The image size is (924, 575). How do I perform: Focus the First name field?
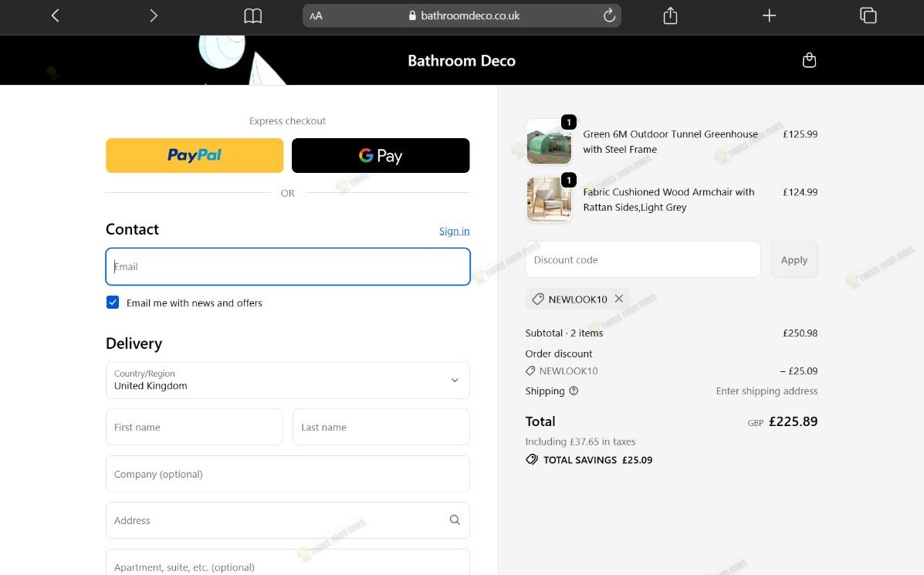(x=194, y=427)
